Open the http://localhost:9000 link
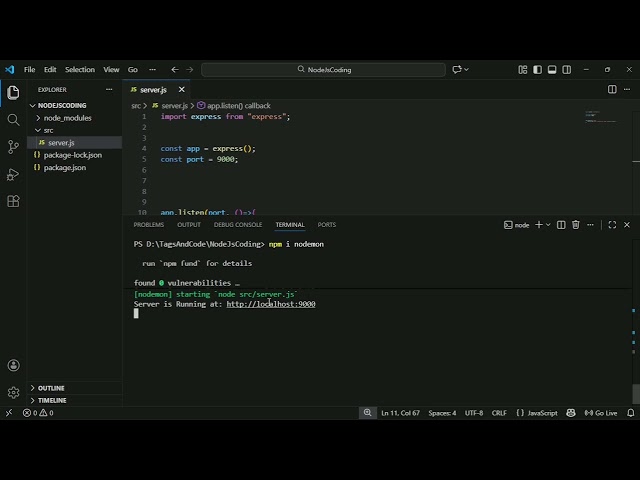This screenshot has height=480, width=640. [x=271, y=304]
